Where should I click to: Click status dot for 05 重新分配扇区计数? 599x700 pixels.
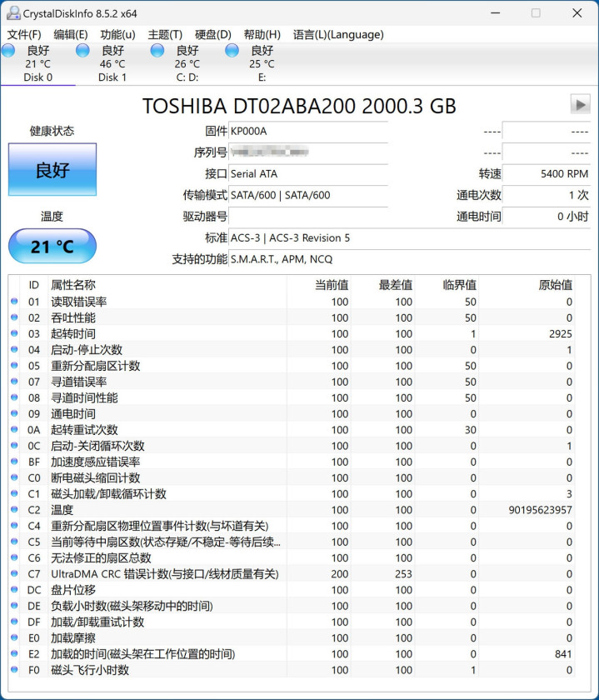tap(14, 366)
